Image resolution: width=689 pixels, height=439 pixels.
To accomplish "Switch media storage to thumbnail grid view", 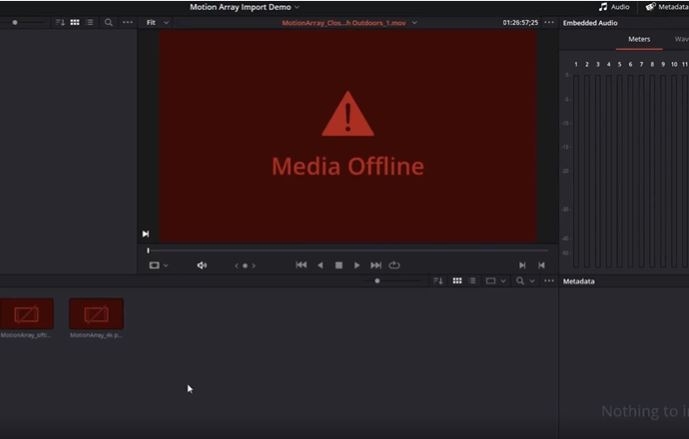I will (x=75, y=22).
